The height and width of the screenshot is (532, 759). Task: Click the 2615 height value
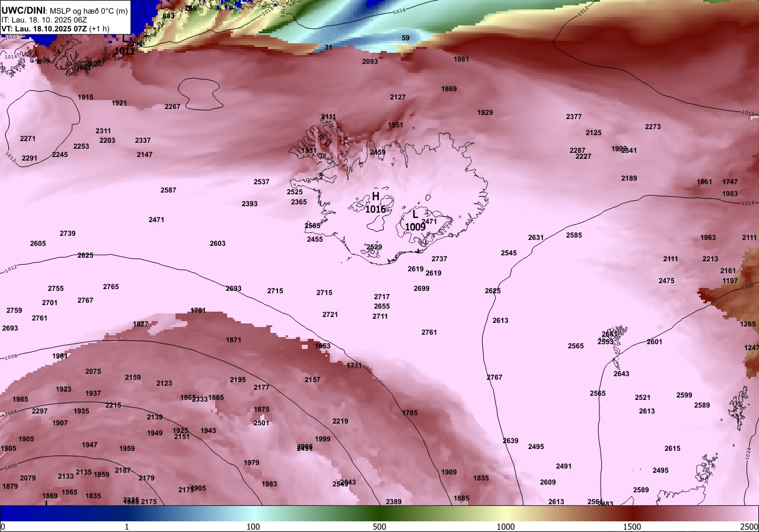tap(672, 448)
